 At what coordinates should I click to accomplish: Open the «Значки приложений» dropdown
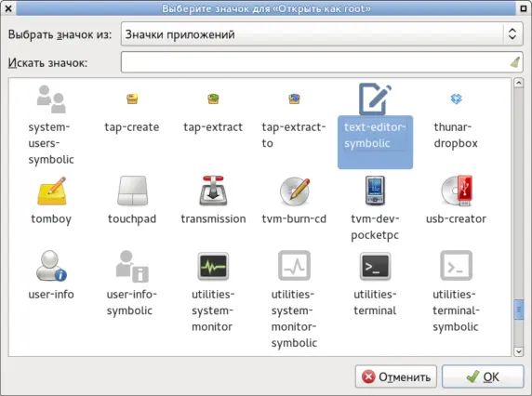tap(322, 34)
